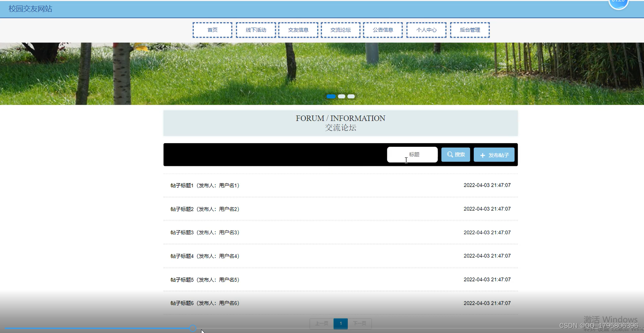
Task: Click the FORUM / INFORMATION heading
Action: click(x=341, y=118)
